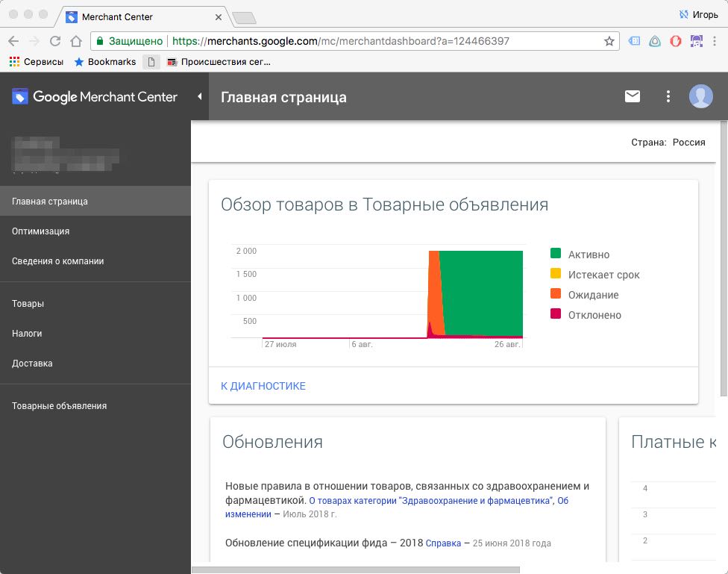Click the Google Merchant Center logo
The image size is (728, 574).
pyautogui.click(x=95, y=97)
